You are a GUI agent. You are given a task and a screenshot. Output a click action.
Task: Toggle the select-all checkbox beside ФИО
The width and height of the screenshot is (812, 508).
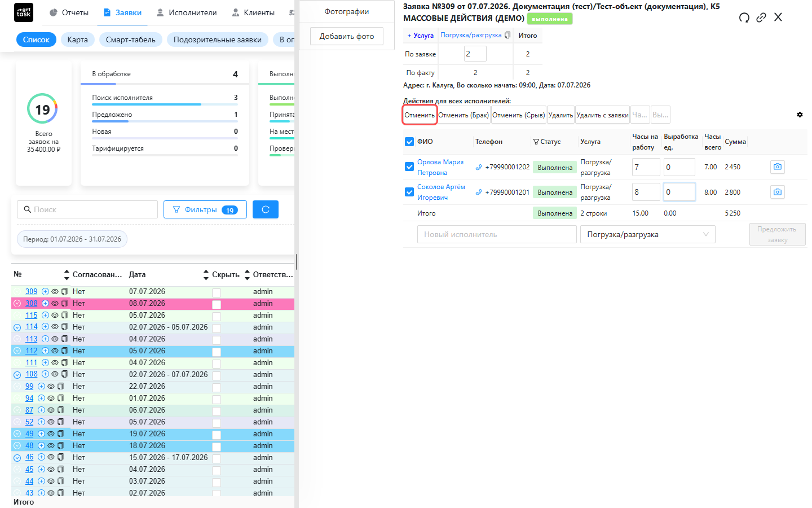coord(409,142)
